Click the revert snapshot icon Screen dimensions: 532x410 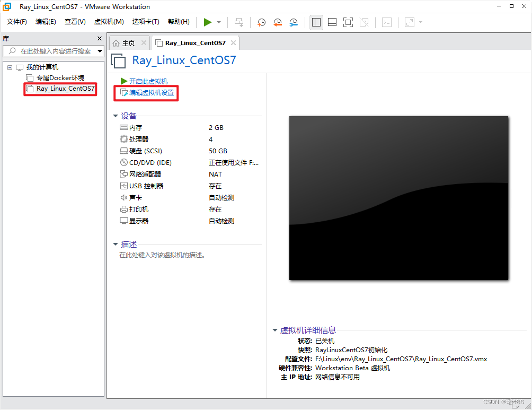(277, 22)
